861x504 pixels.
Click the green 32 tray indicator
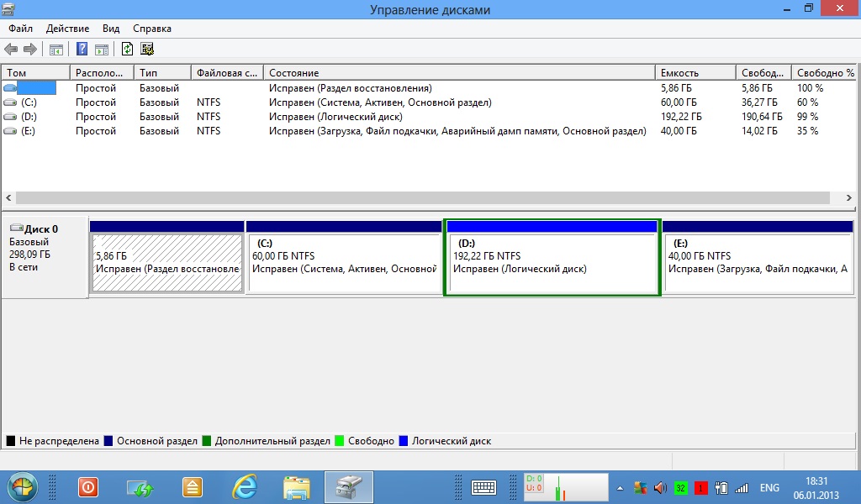[681, 487]
